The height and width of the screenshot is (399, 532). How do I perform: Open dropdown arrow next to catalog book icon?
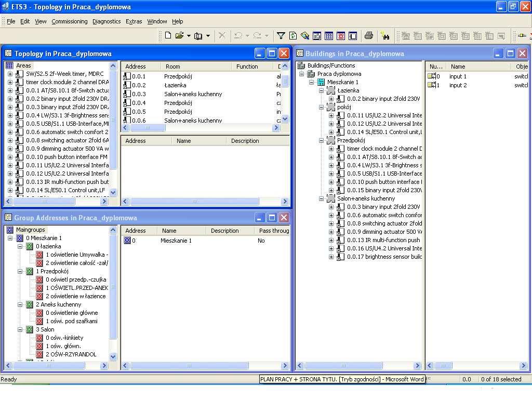[208, 36]
